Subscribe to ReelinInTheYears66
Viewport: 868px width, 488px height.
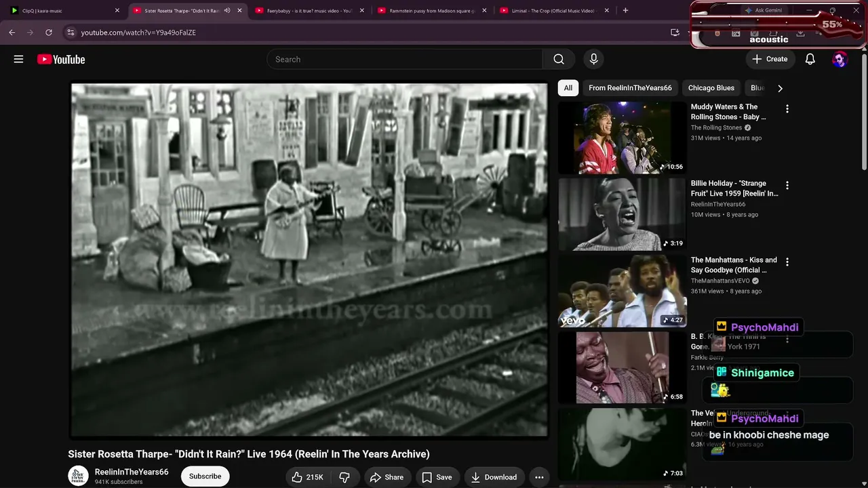(205, 476)
